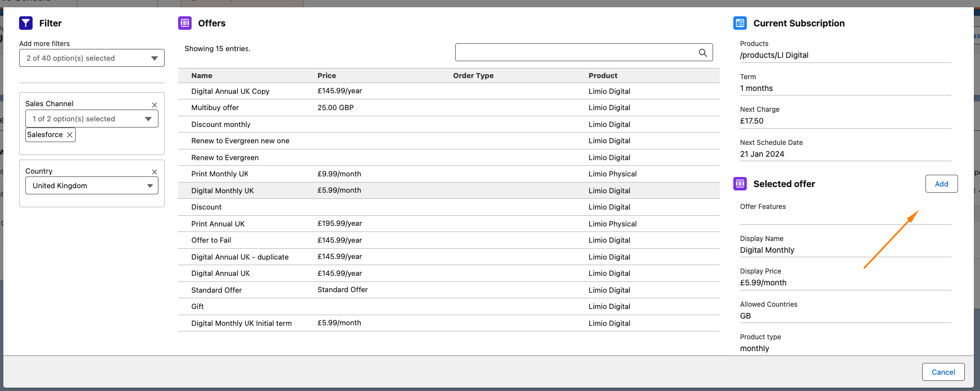Select Renew to Evergreen new one

pyautogui.click(x=448, y=140)
